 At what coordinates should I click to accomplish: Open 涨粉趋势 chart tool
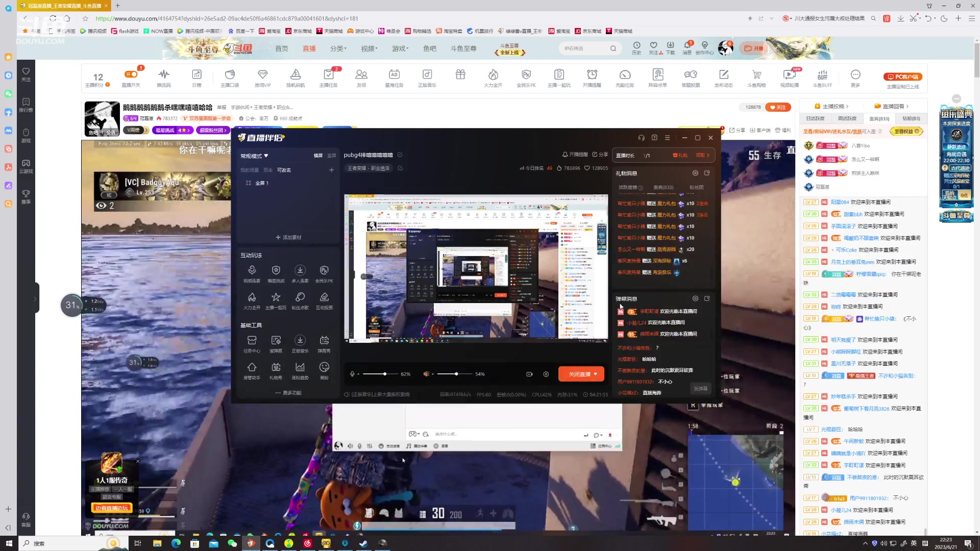tap(300, 371)
